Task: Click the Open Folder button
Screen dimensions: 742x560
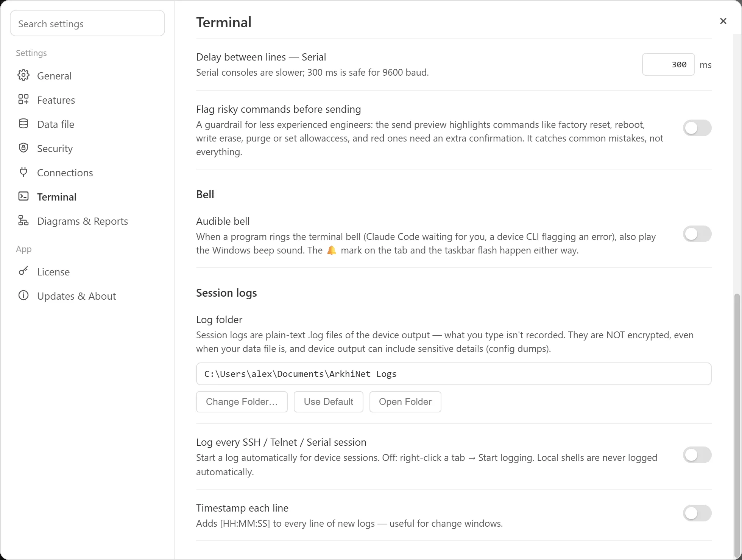Action: tap(405, 402)
